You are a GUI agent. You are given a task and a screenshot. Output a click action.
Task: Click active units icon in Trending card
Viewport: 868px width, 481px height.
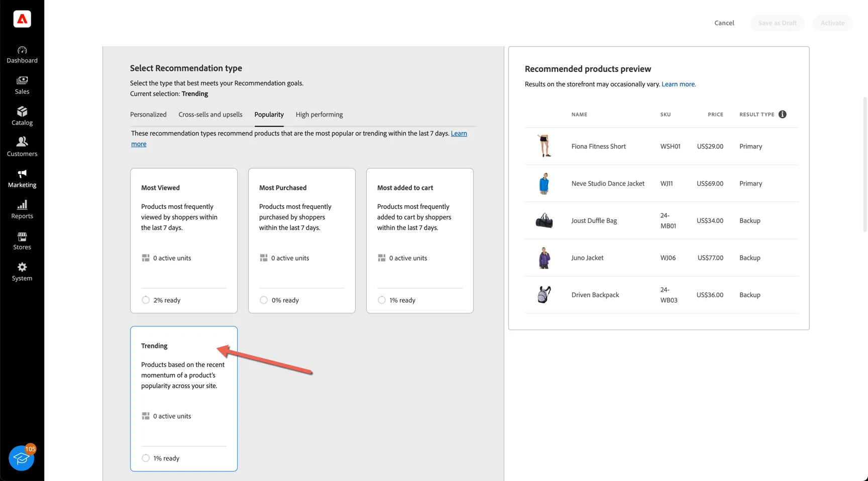click(x=146, y=416)
